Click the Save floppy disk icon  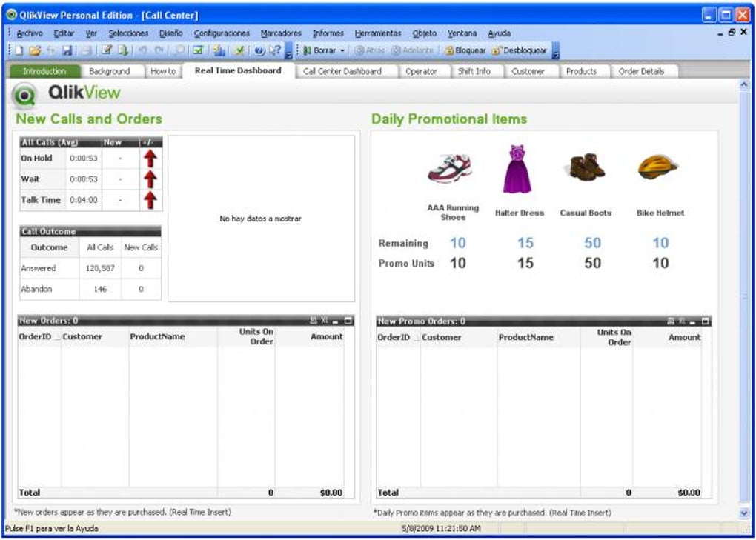(x=67, y=50)
